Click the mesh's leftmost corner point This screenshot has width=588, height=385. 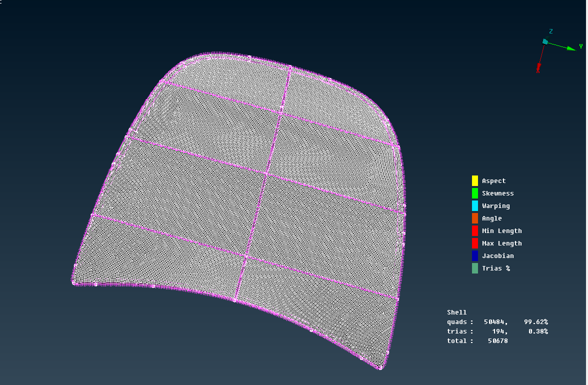pyautogui.click(x=73, y=283)
